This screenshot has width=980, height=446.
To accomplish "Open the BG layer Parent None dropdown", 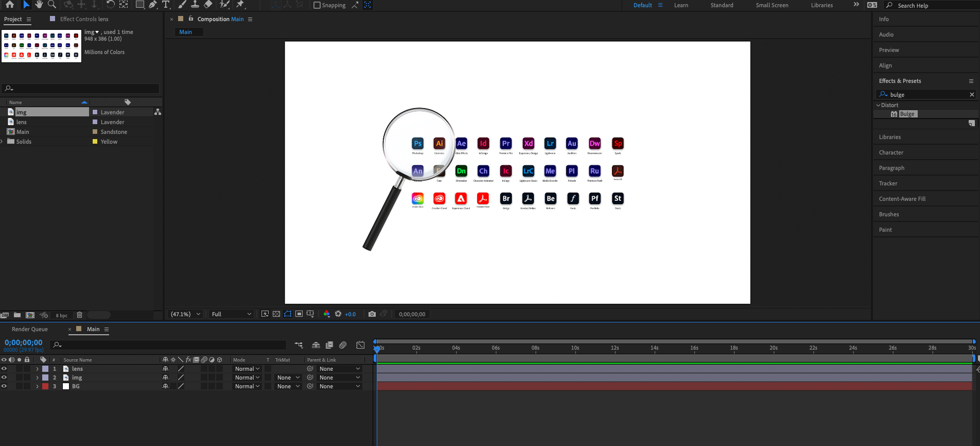I will pyautogui.click(x=340, y=386).
